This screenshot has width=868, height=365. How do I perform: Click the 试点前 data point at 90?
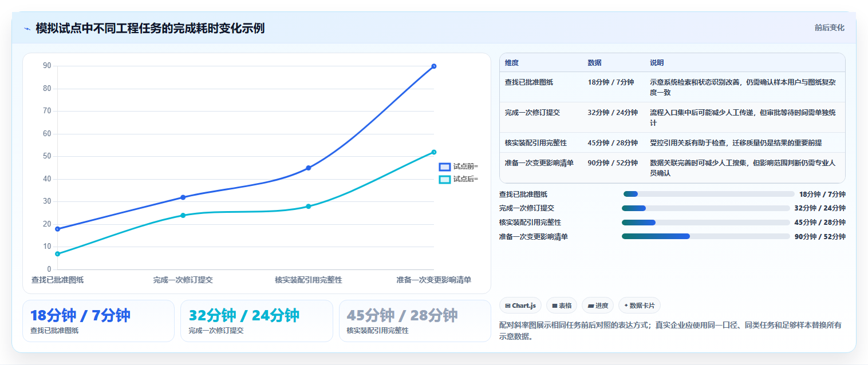click(434, 66)
